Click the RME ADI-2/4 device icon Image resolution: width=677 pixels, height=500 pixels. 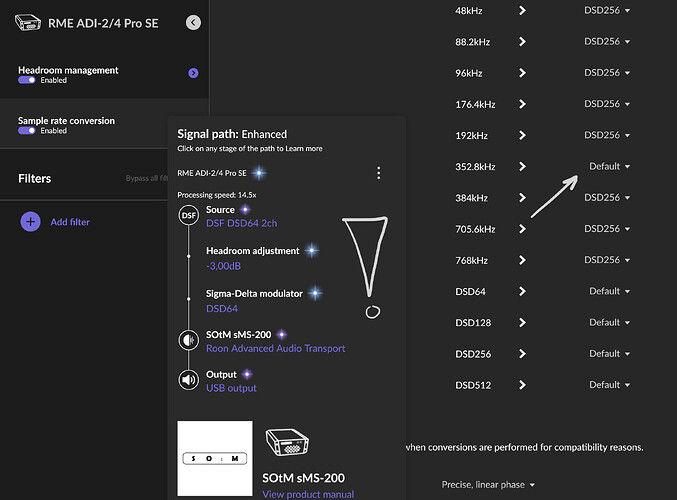tap(27, 23)
